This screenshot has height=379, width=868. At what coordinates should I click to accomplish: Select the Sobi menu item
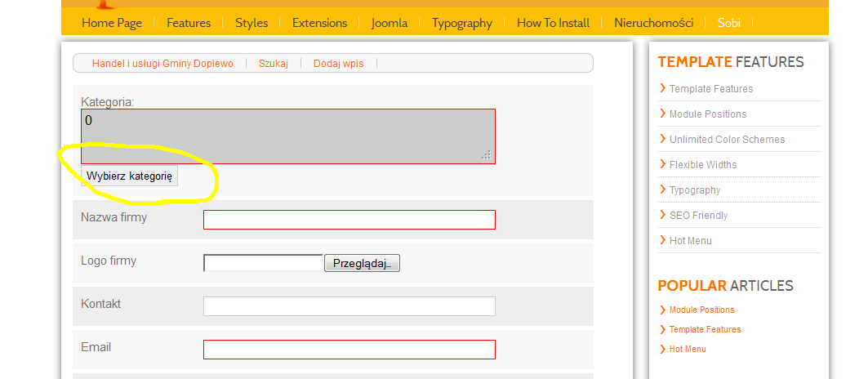click(x=728, y=23)
